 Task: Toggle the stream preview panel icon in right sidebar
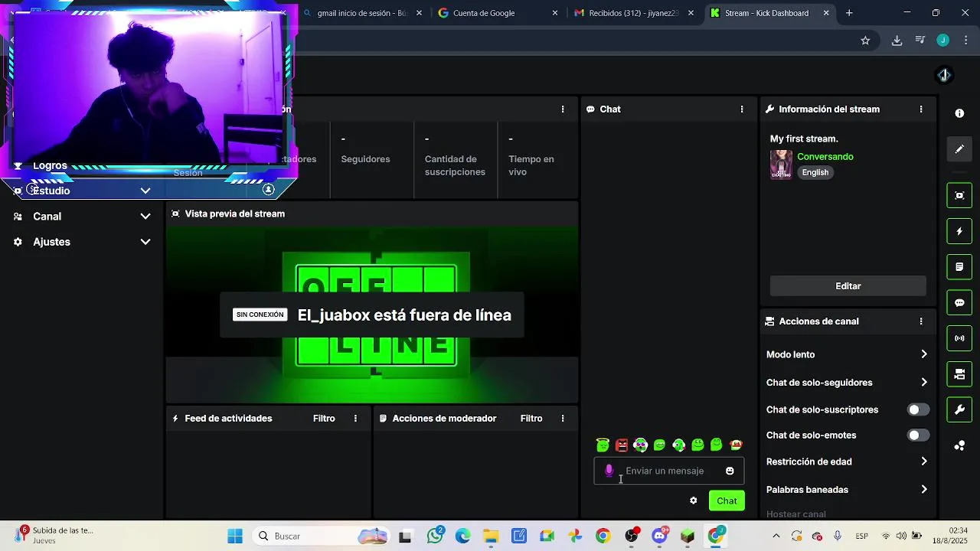pyautogui.click(x=959, y=195)
